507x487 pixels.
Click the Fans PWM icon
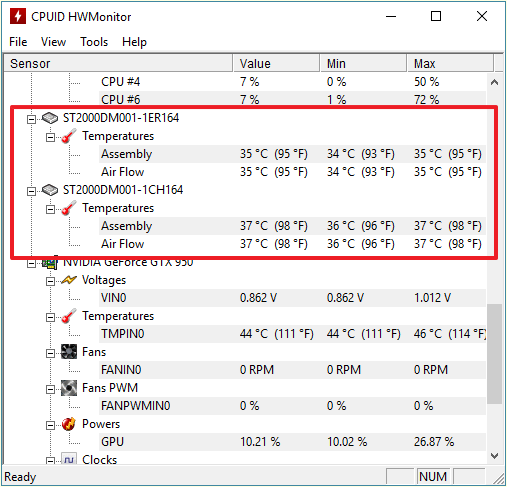tap(69, 388)
